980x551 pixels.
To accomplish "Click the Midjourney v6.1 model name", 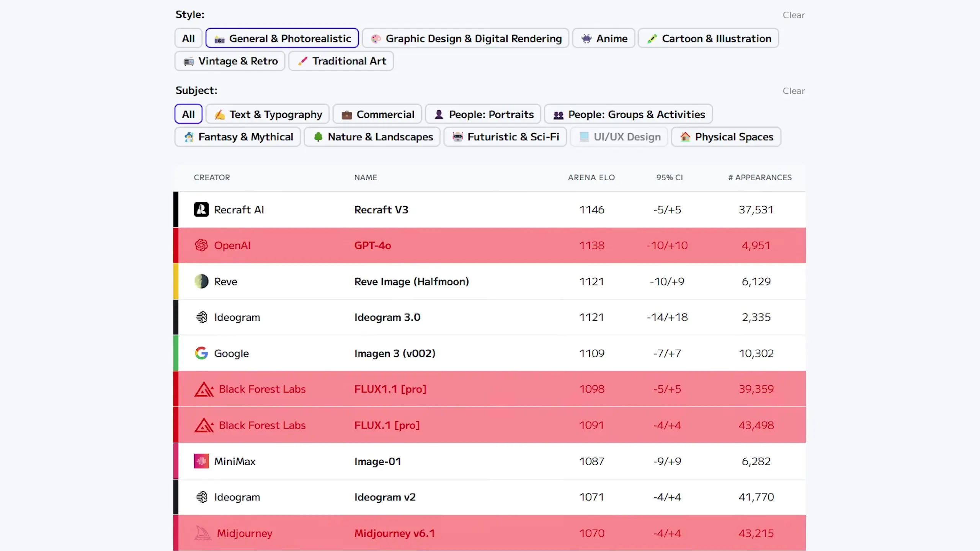I will click(395, 533).
